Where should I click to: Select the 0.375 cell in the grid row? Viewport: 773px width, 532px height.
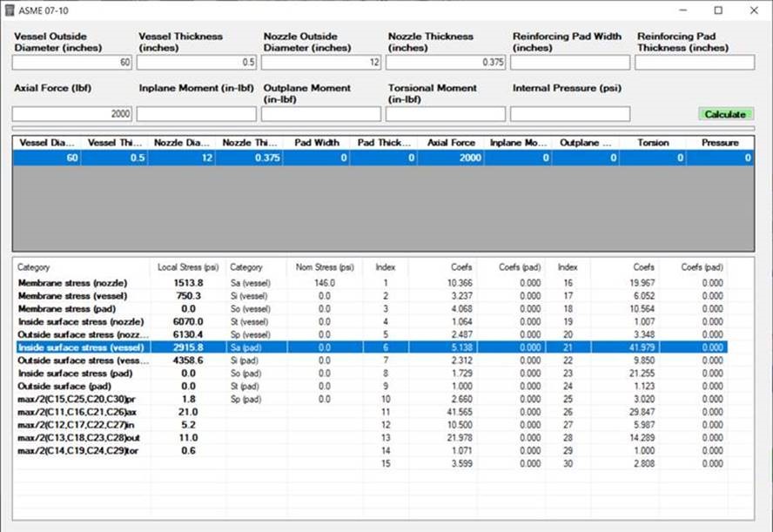250,158
